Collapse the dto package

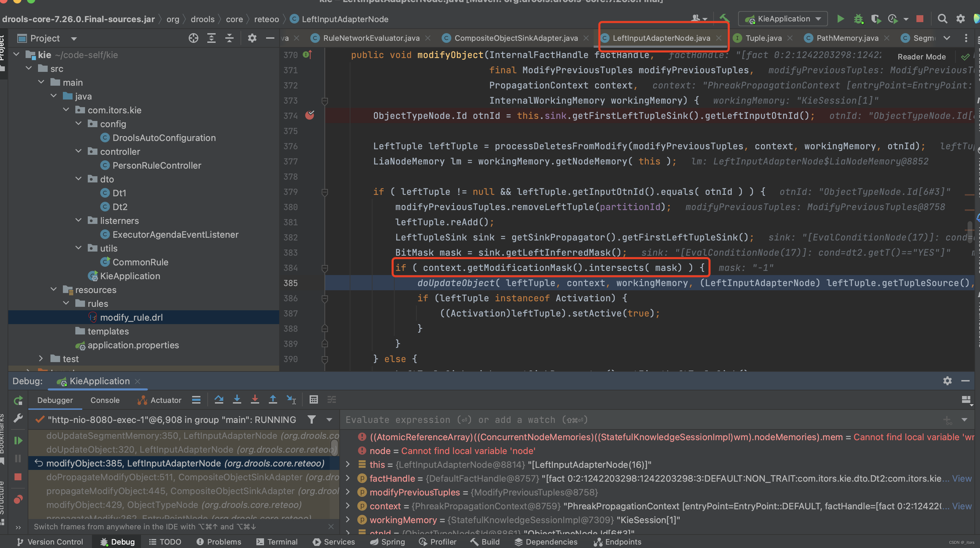point(78,179)
